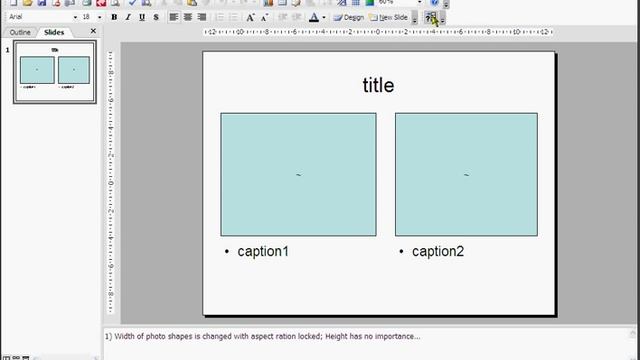Click the horizontal ruler
This screenshot has width=640, height=360.
pyautogui.click(x=378, y=32)
